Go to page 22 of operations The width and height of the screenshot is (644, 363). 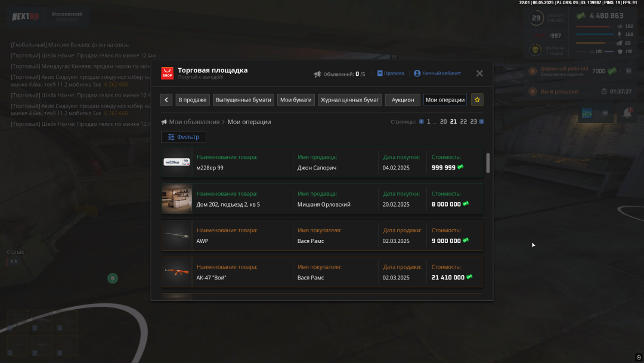[x=463, y=122]
